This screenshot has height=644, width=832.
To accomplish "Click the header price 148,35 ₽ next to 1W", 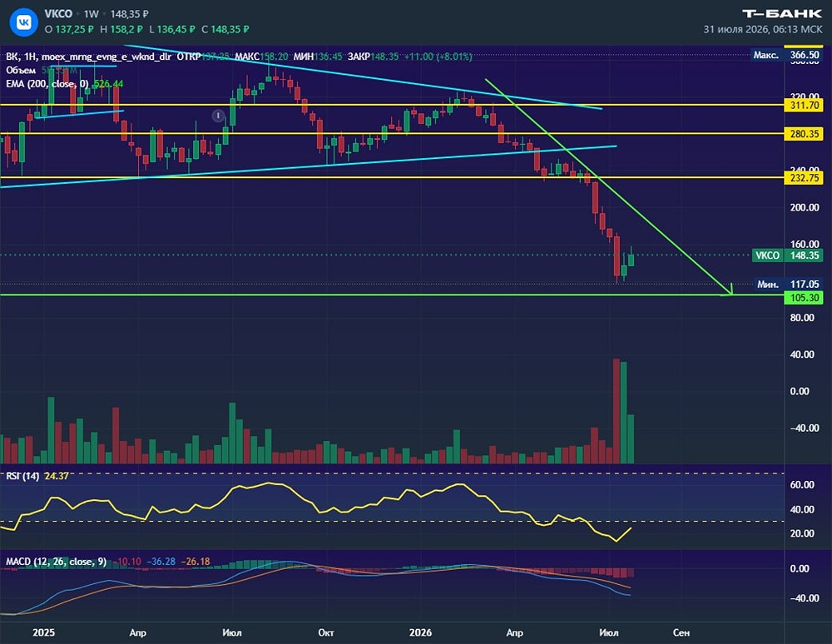I will 130,14.
